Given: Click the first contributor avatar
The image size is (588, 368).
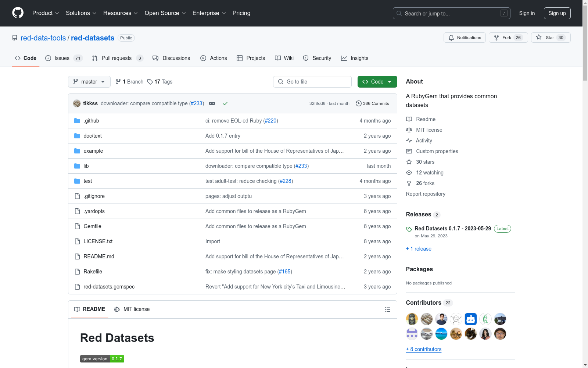Looking at the screenshot, I should 412,319.
